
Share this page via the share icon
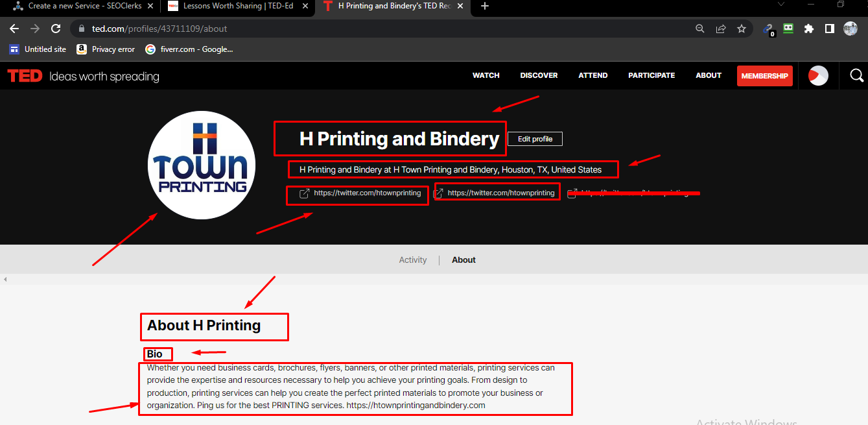[721, 29]
